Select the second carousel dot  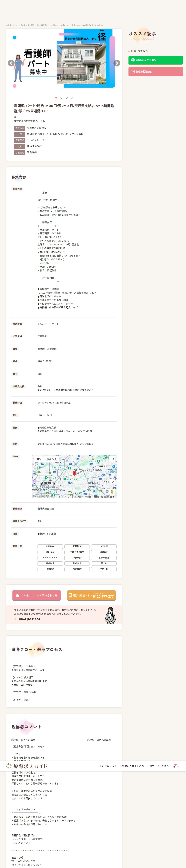61,98
